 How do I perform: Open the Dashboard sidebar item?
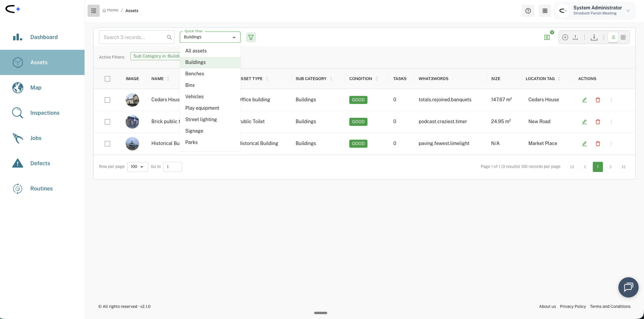[42, 37]
